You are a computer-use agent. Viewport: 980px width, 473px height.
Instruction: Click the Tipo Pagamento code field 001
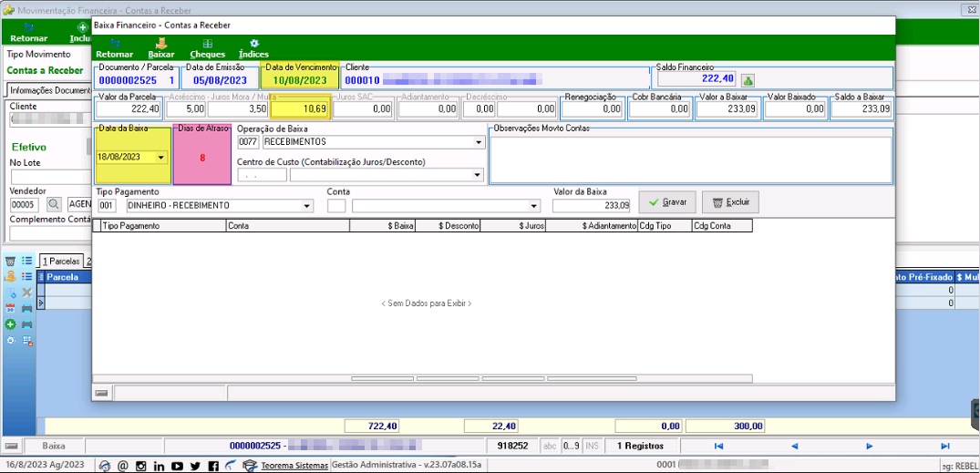coord(108,206)
